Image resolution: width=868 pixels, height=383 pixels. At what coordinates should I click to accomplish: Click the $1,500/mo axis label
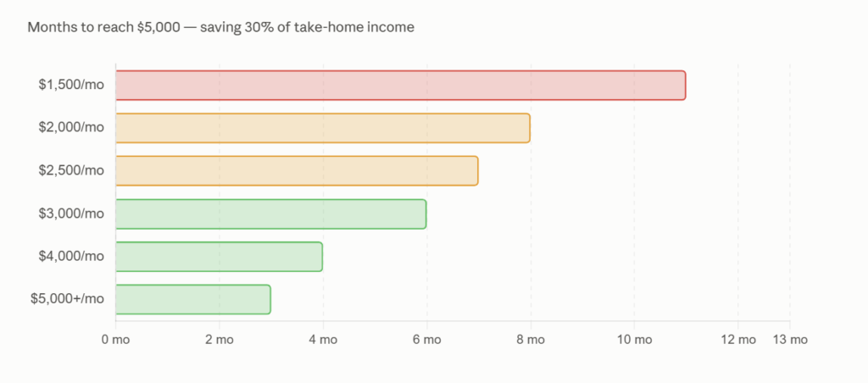click(x=71, y=85)
